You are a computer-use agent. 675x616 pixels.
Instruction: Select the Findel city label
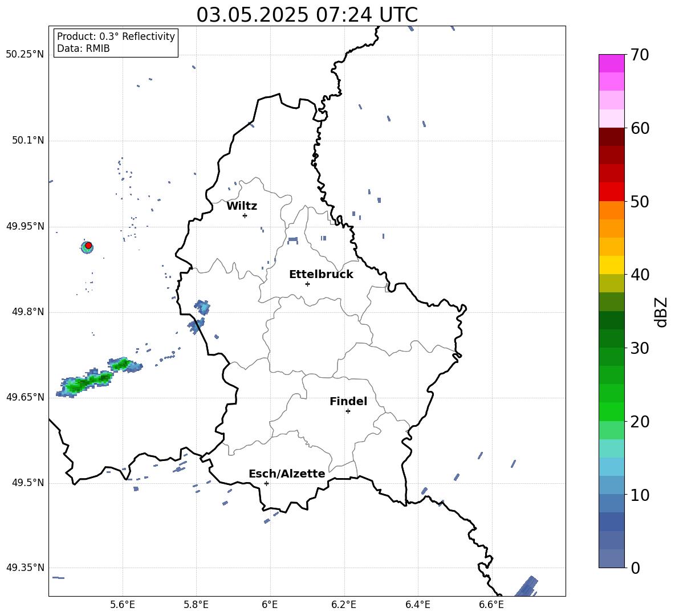tap(348, 401)
